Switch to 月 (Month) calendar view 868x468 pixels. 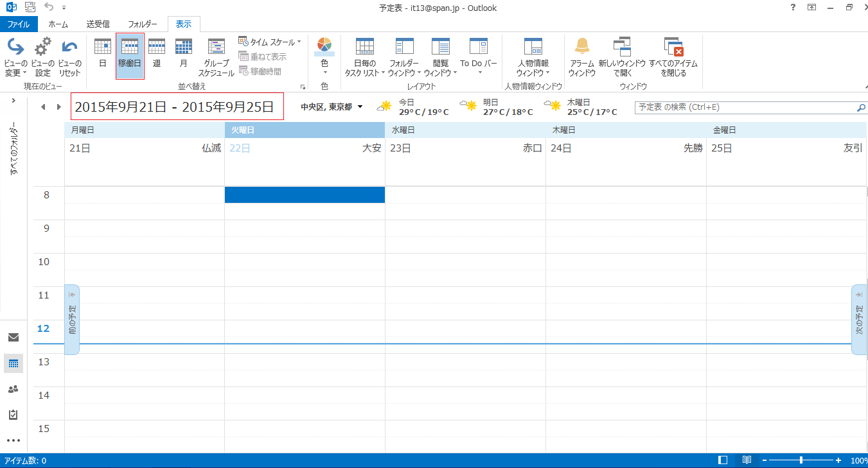point(184,53)
